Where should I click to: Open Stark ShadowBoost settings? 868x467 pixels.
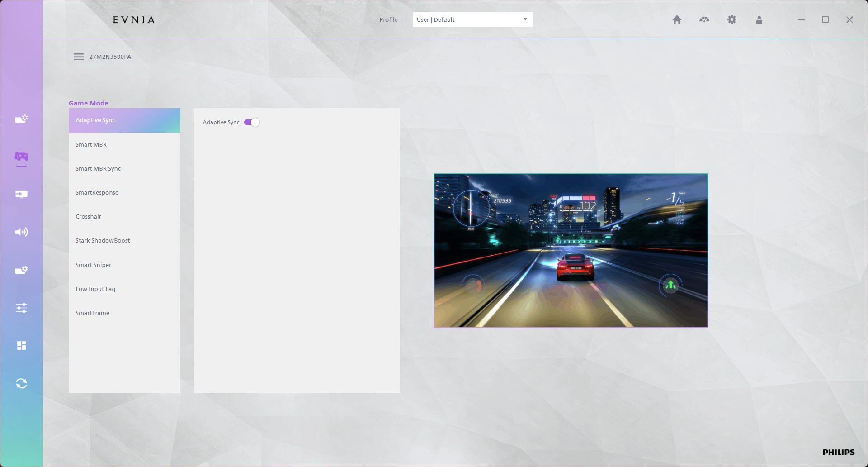103,241
